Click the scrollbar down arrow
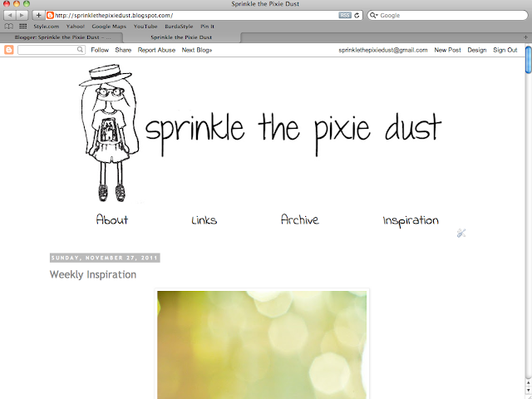Image resolution: width=532 pixels, height=399 pixels. 529,390
